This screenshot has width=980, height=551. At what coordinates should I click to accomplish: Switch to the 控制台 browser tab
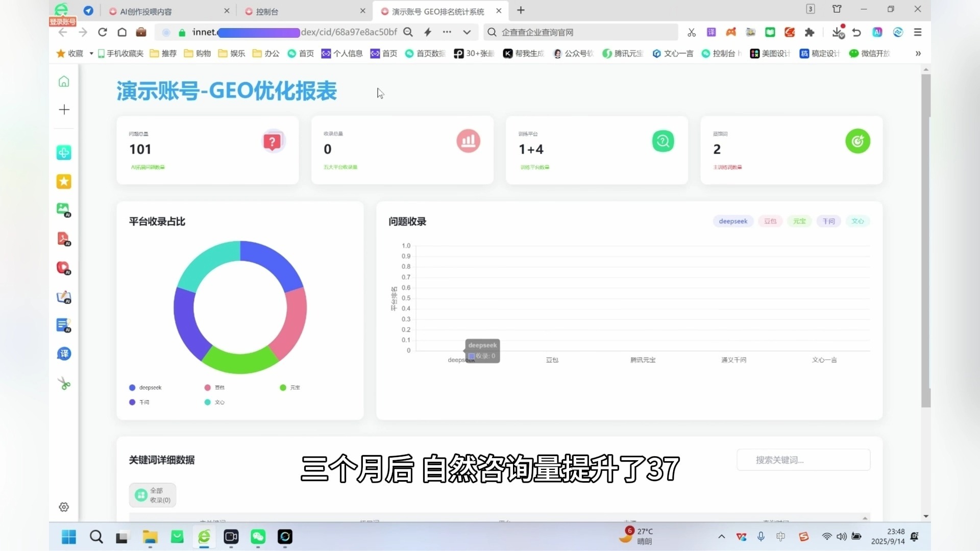305,11
